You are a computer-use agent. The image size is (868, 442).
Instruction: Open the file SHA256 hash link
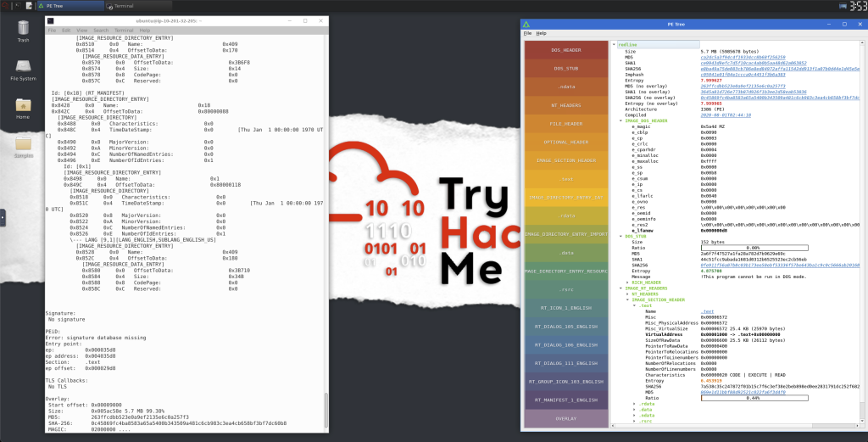coord(780,69)
